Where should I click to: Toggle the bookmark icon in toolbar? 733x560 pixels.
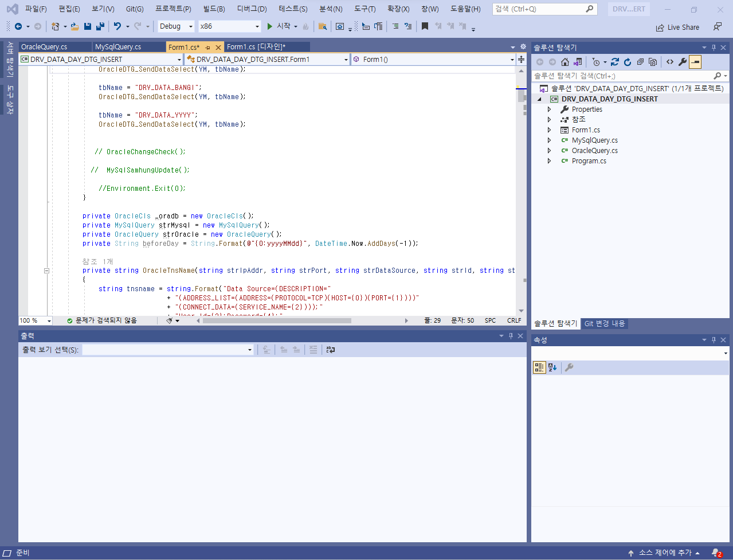tap(425, 26)
